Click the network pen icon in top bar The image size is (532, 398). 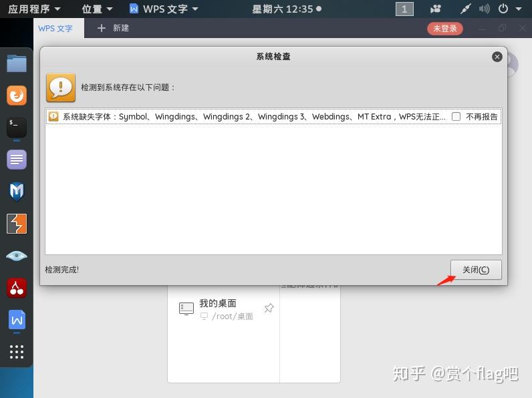[465, 9]
